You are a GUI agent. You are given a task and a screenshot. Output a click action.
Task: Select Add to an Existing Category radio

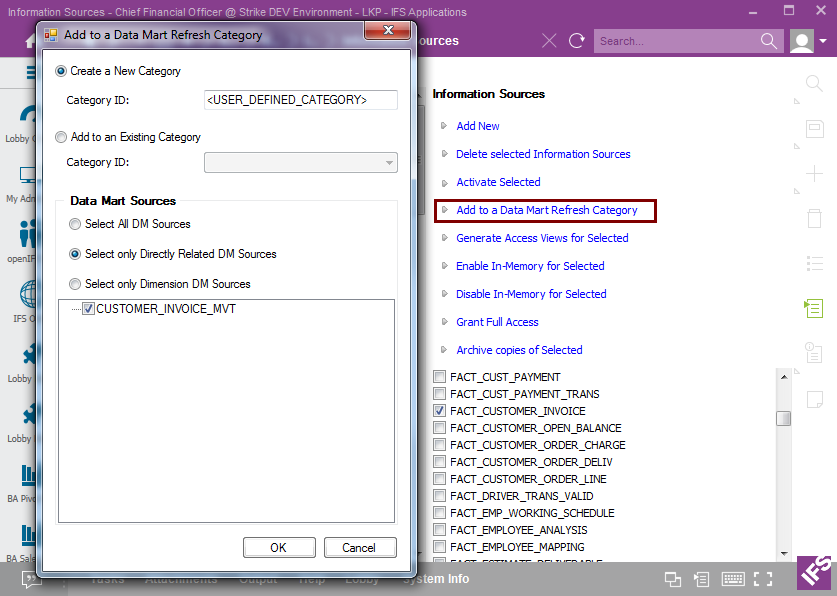pos(61,137)
